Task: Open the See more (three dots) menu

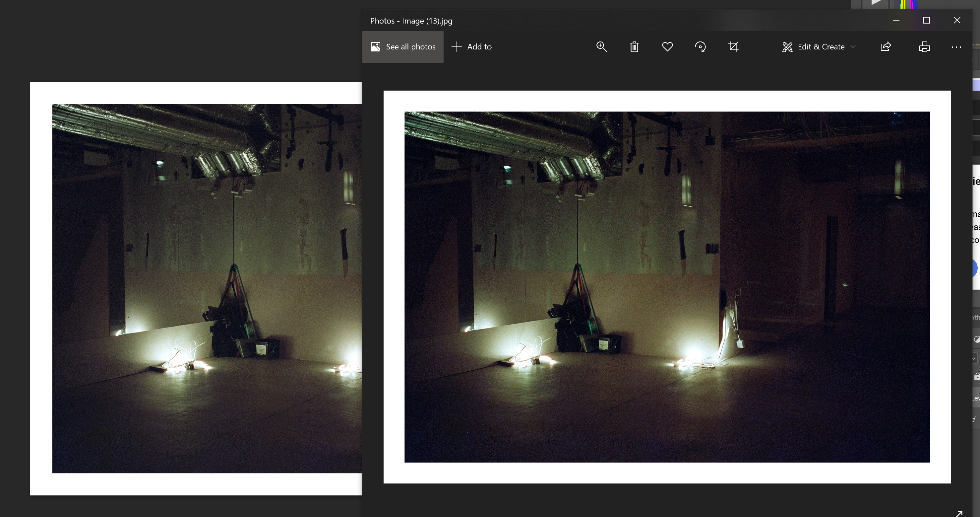Action: (956, 47)
